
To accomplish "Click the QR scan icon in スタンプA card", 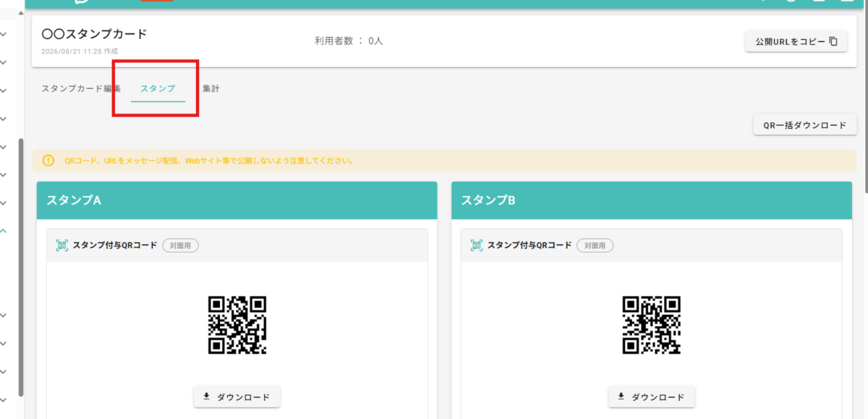I will (62, 245).
